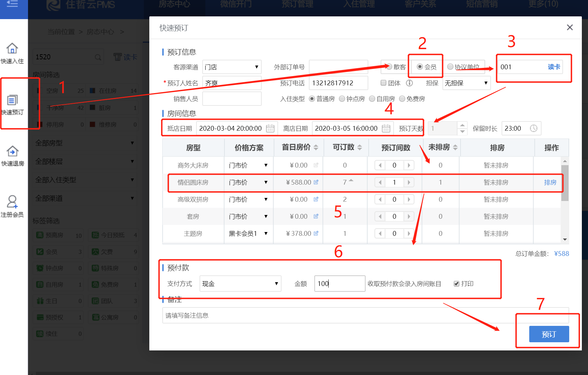Viewport: 588px width, 375px height.
Task: Increase 预订间数 for 商务大床房
Action: click(x=409, y=165)
